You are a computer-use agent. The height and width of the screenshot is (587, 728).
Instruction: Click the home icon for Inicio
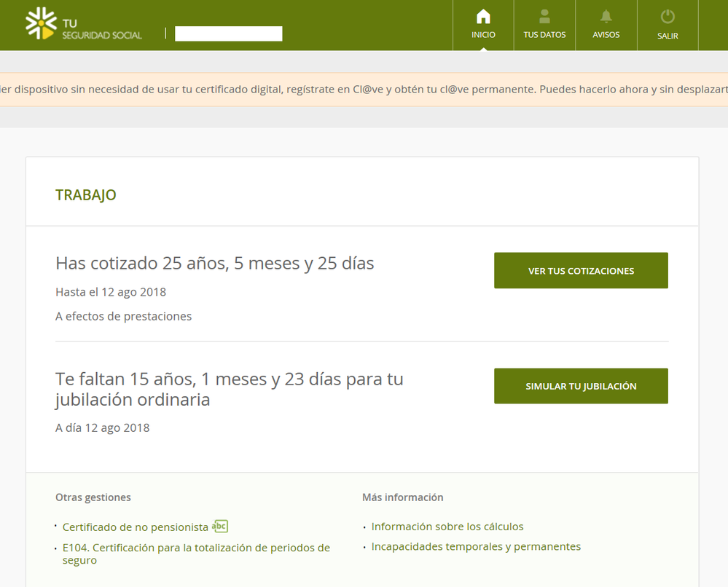click(483, 17)
